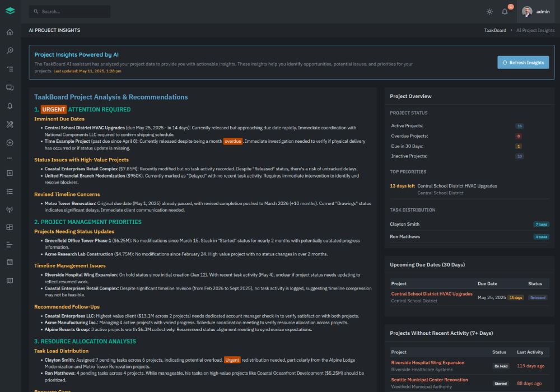560x392 pixels.
Task: Open the Home icon in sidebar
Action: [x=10, y=32]
